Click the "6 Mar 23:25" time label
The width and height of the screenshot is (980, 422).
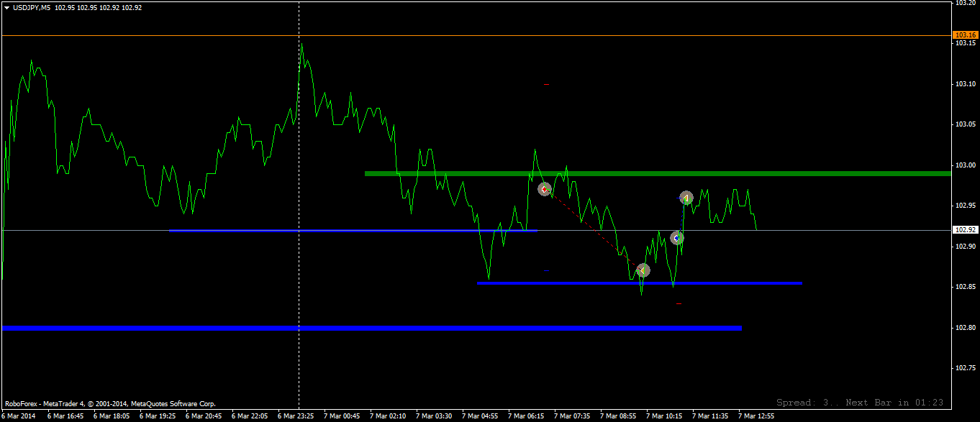(x=296, y=416)
